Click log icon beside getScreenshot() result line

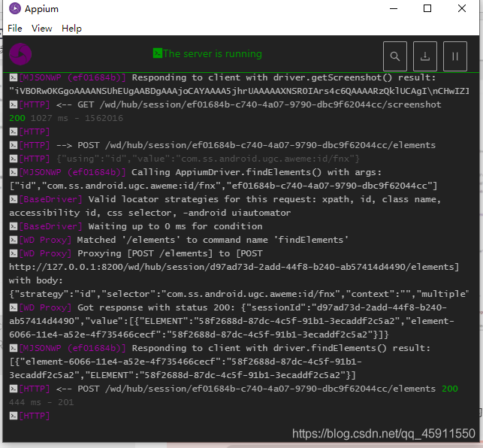pos(14,77)
